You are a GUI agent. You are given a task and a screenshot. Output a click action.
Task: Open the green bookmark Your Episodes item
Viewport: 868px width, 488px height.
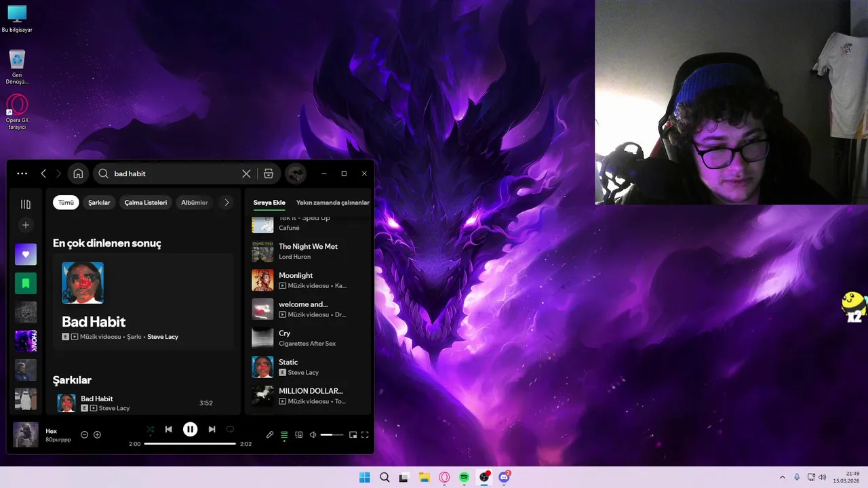(x=26, y=283)
